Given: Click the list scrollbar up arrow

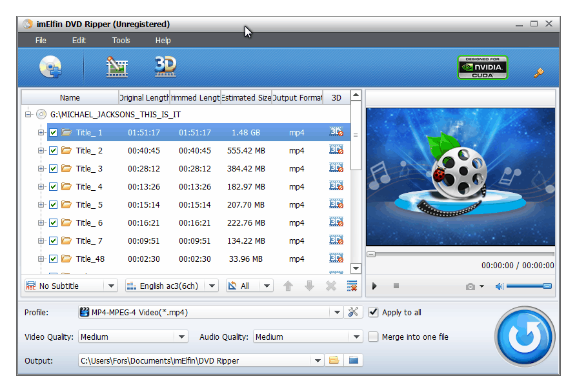Looking at the screenshot, I should pos(356,95).
